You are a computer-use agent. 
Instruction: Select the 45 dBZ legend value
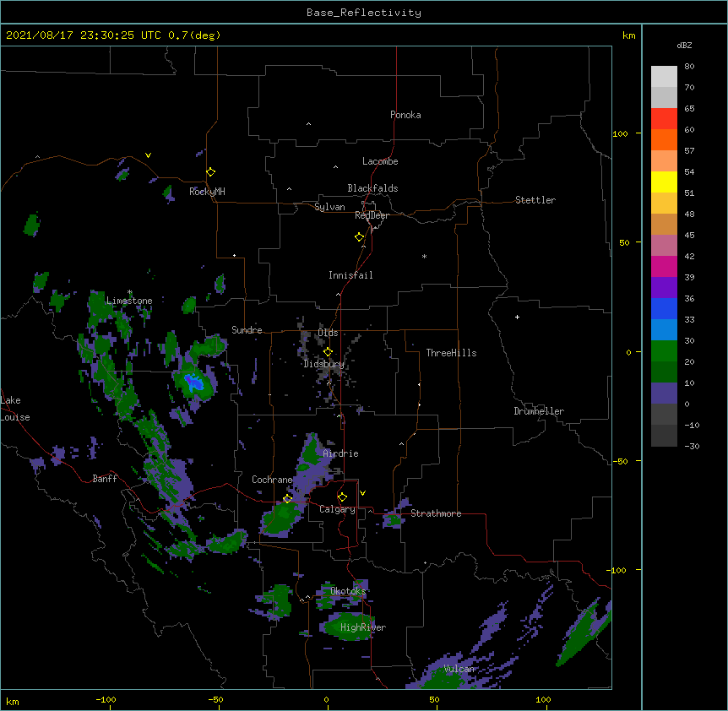689,236
